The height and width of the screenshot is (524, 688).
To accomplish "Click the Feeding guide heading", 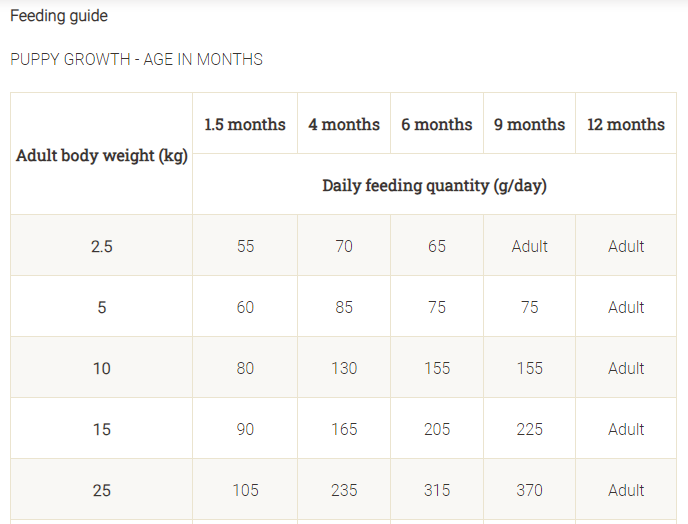I will [59, 16].
